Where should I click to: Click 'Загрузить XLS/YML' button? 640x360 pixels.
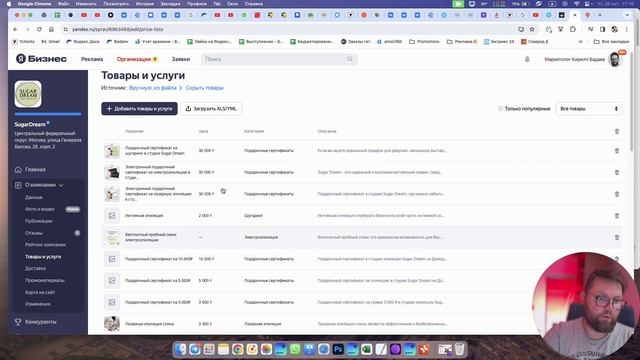211,109
